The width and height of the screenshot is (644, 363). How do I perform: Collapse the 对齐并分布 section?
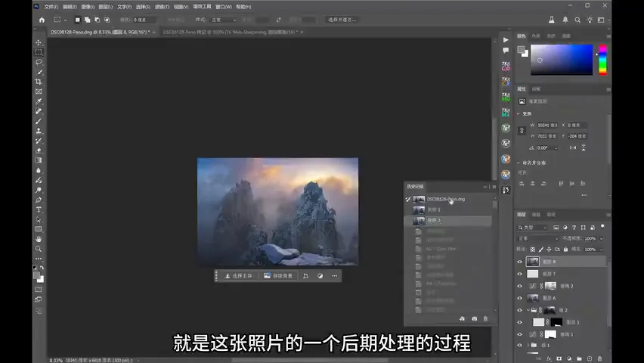pyautogui.click(x=519, y=163)
